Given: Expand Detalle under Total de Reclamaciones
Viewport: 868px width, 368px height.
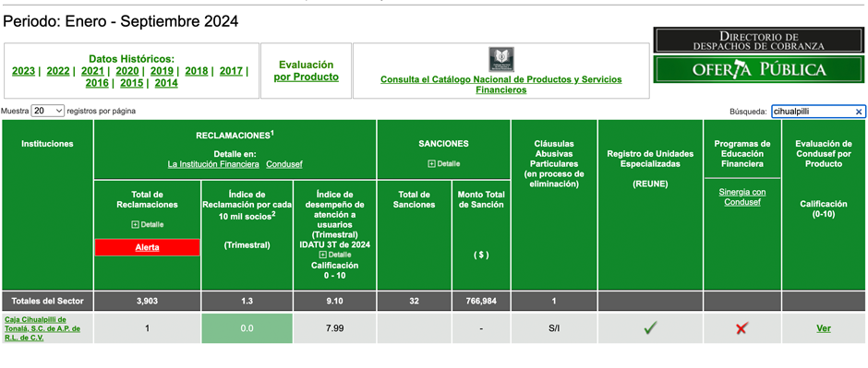Looking at the screenshot, I should [x=147, y=224].
